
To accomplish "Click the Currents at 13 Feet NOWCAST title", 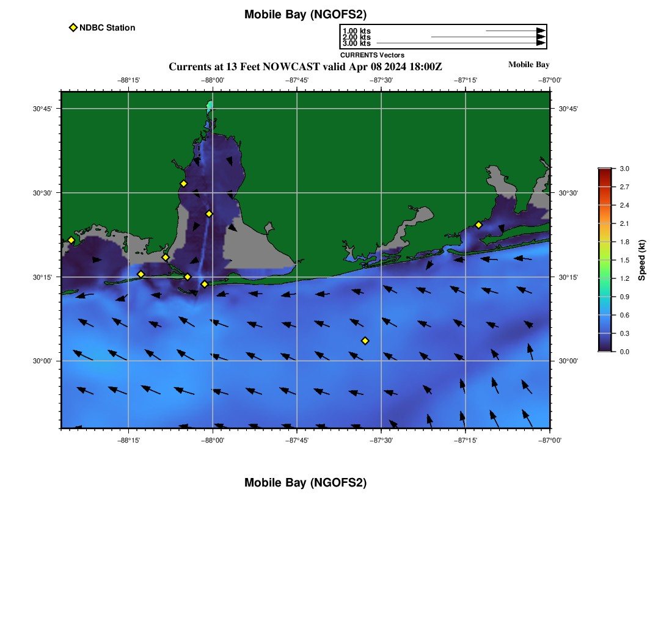I will pos(305,66).
